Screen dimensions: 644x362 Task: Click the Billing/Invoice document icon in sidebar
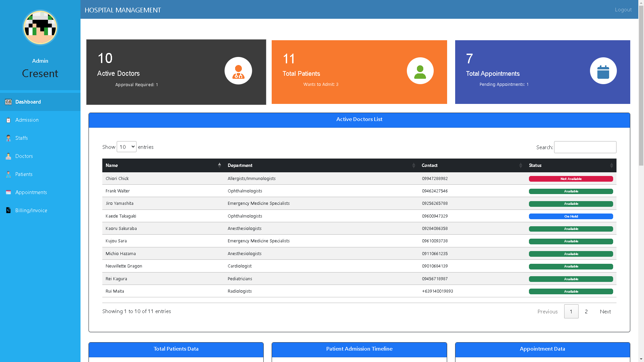click(x=8, y=210)
